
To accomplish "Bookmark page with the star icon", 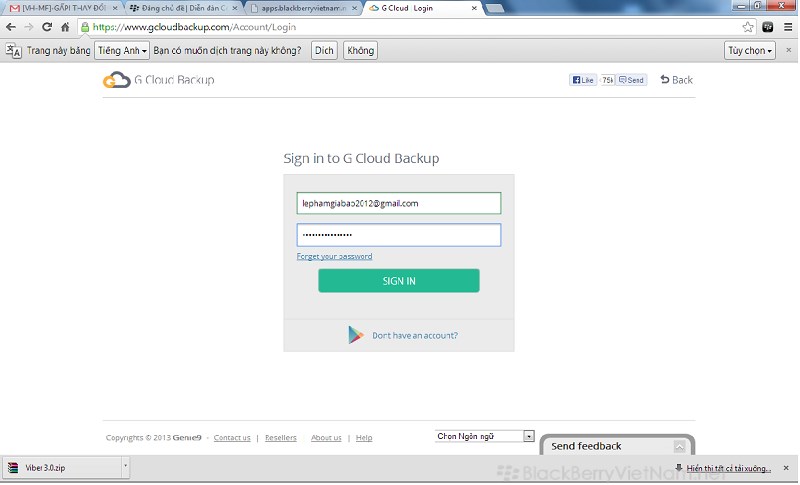I will pos(747,27).
